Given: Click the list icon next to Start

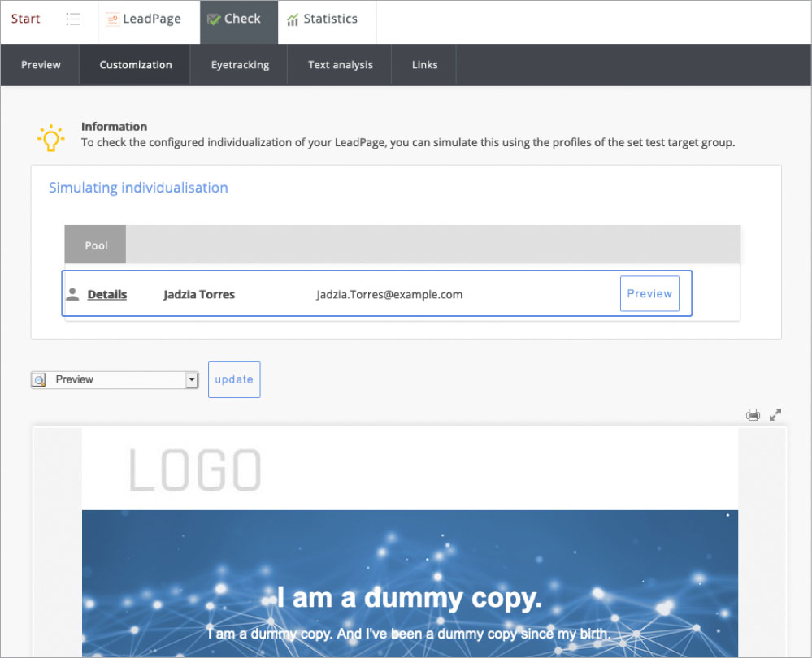Looking at the screenshot, I should pyautogui.click(x=73, y=19).
